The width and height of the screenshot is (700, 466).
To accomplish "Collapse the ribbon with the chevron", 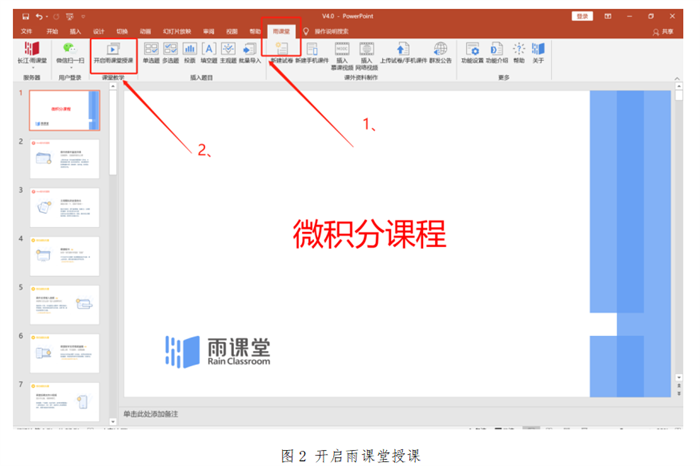I will coord(677,78).
